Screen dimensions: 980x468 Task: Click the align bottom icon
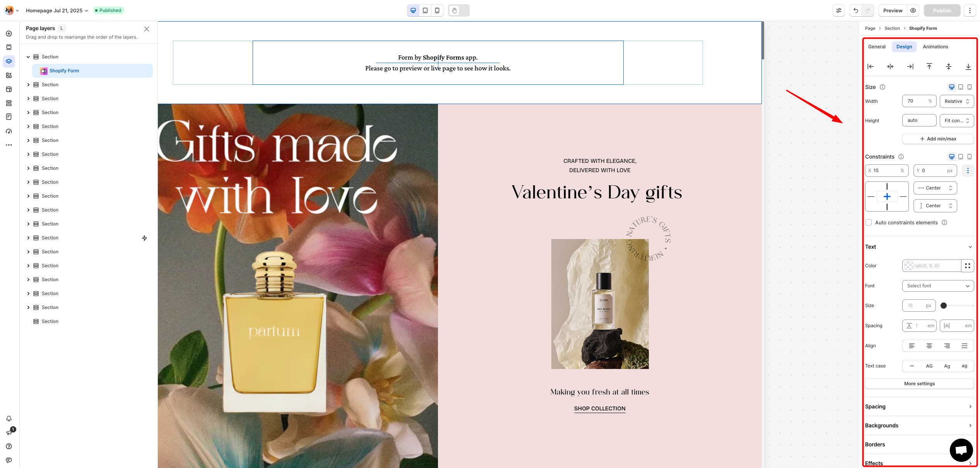pos(968,67)
